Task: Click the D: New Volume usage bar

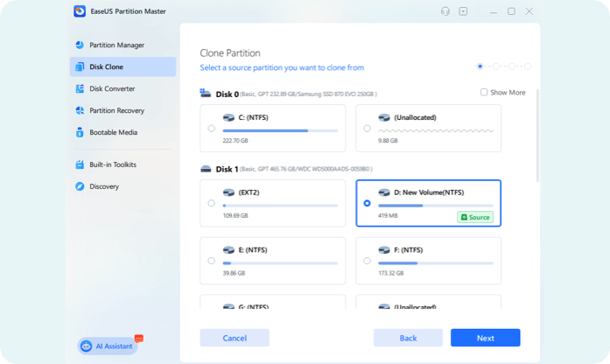Action: [x=436, y=206]
